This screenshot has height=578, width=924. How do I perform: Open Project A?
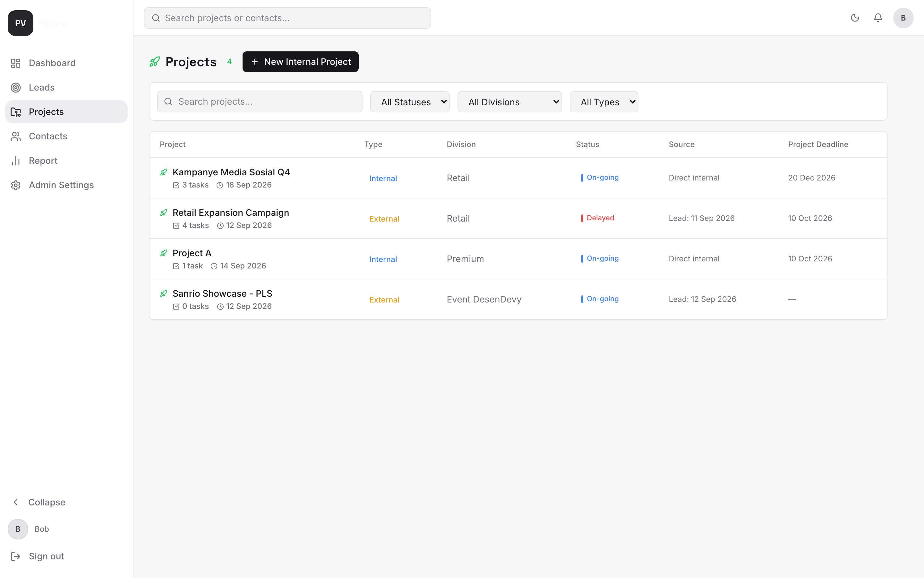[x=192, y=253]
